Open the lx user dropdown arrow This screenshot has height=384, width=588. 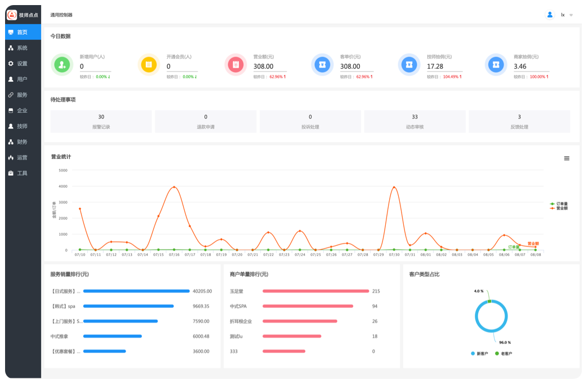[571, 15]
